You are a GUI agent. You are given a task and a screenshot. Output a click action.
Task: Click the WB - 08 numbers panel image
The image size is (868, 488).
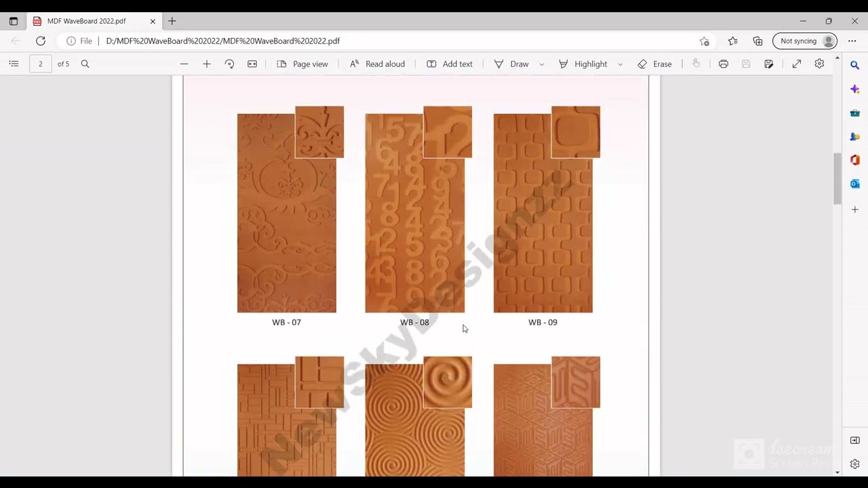pyautogui.click(x=415, y=213)
